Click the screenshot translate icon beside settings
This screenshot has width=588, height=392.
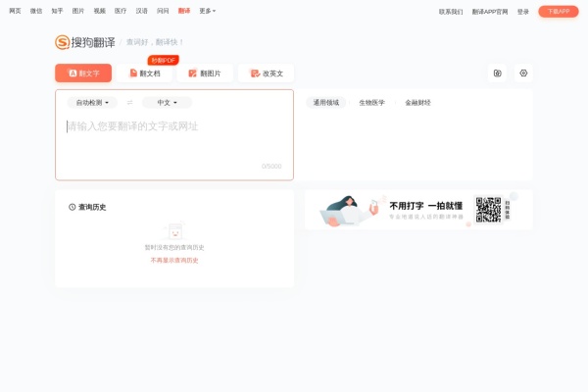[497, 73]
